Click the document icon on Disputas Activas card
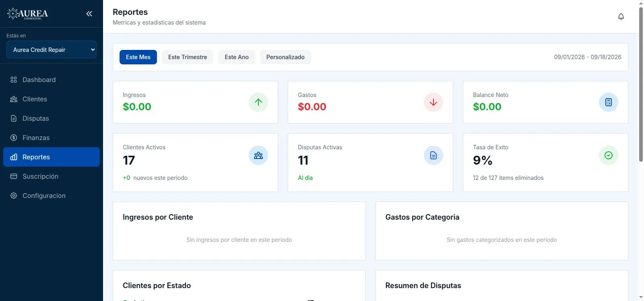Image resolution: width=644 pixels, height=301 pixels. [433, 155]
